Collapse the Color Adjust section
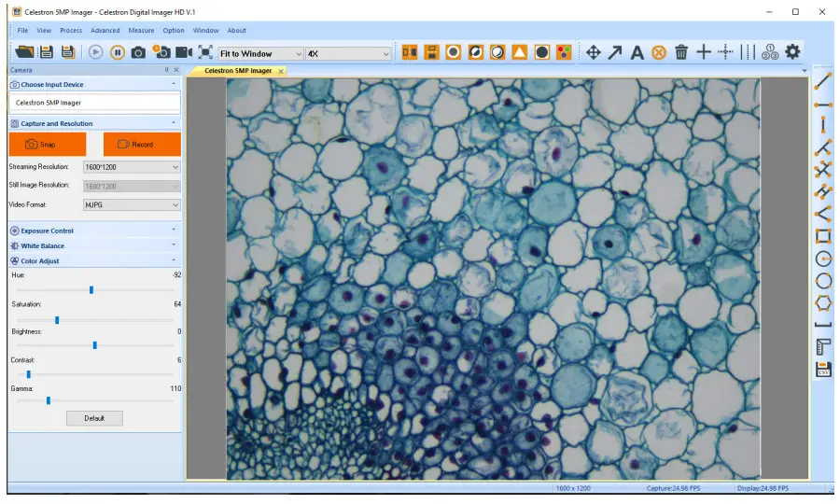Screen dimensions: 840x504 [174, 260]
